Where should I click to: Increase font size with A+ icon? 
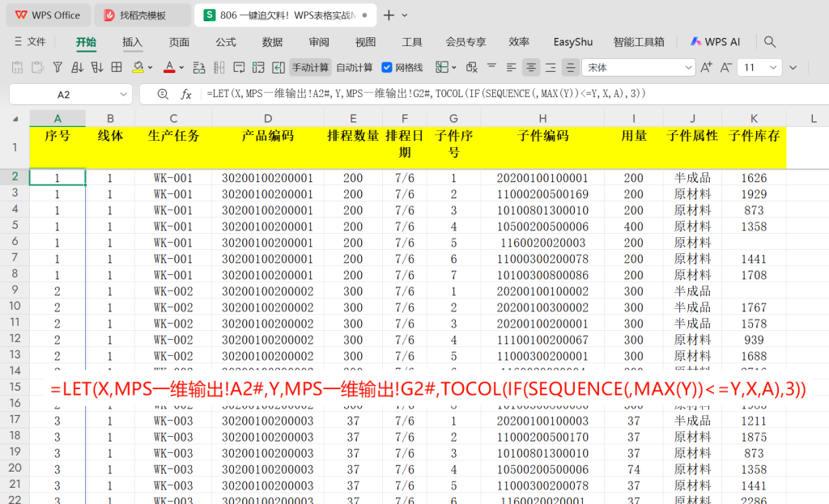pos(706,67)
